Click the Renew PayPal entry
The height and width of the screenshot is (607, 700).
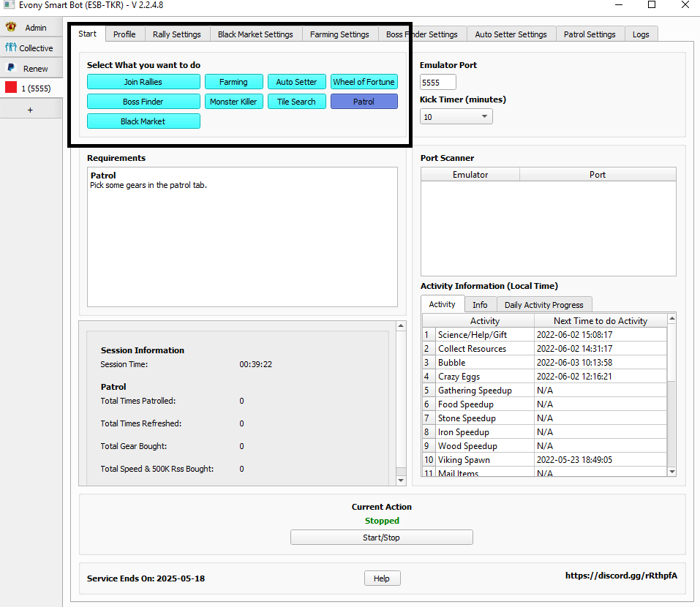[x=31, y=68]
